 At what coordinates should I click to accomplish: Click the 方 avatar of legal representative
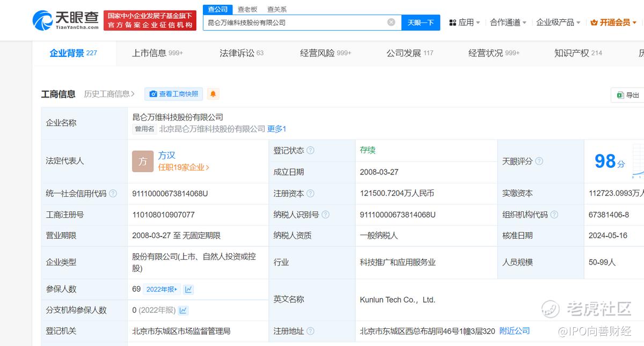(143, 161)
